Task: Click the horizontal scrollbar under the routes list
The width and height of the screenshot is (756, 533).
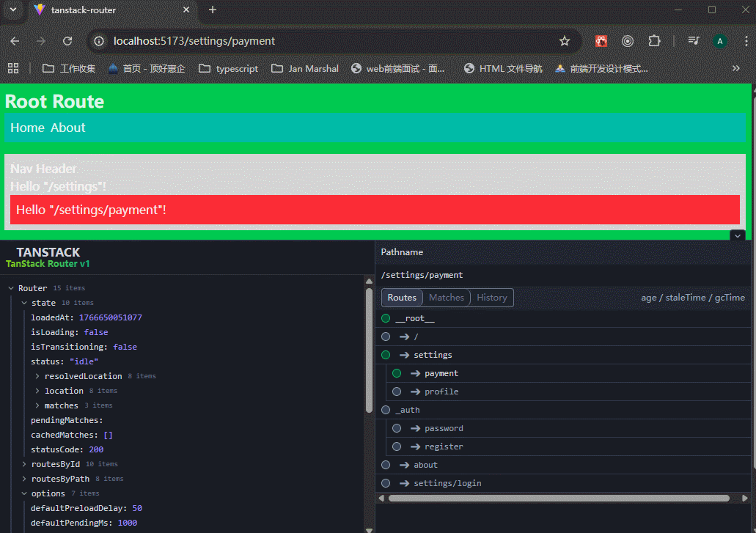Action: coord(557,499)
